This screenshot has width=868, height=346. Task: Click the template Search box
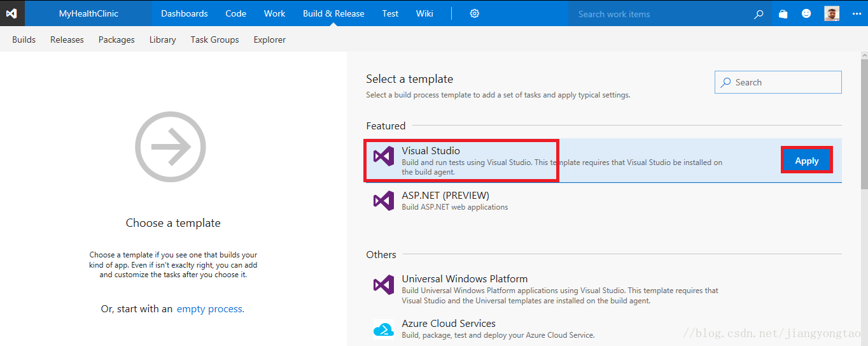click(x=778, y=82)
